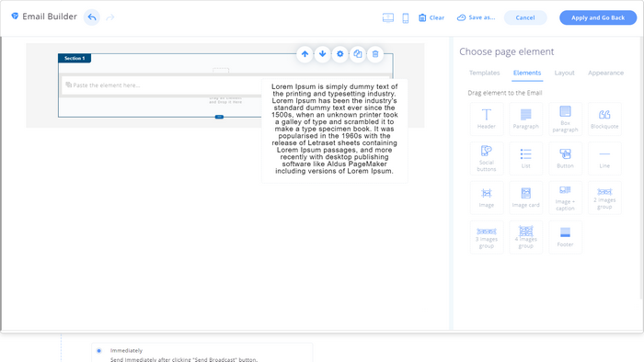644x362 pixels.
Task: Select the Image card element
Action: (x=525, y=198)
